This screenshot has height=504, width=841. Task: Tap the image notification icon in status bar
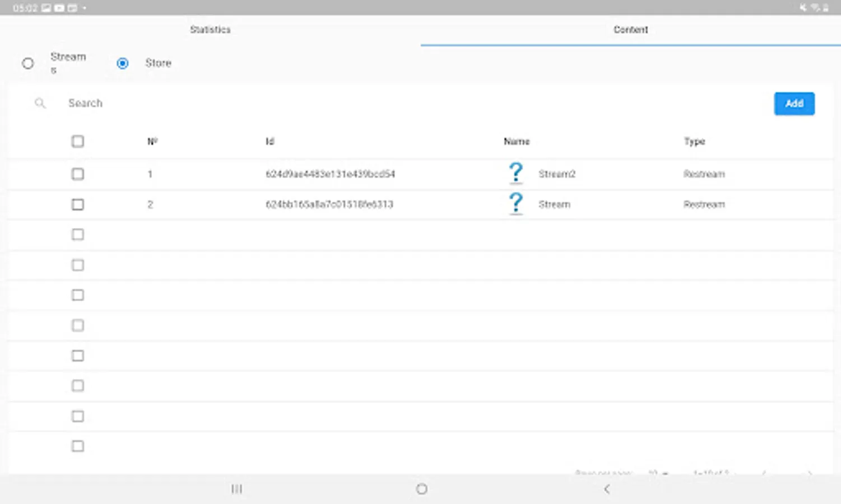point(47,8)
